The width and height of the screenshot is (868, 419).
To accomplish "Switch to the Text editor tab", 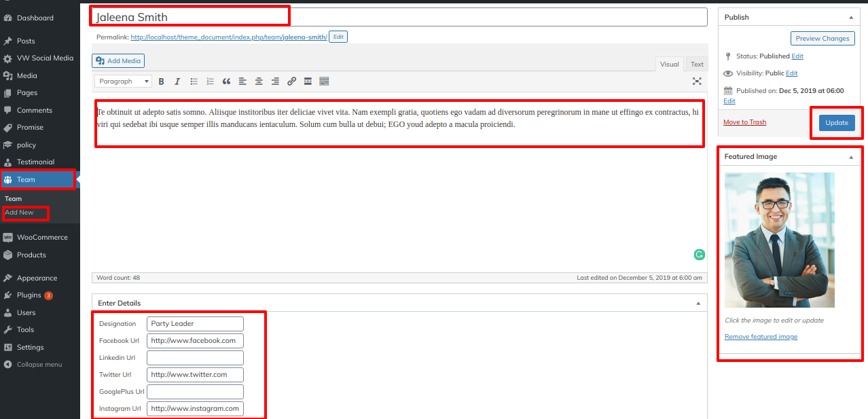I will pyautogui.click(x=697, y=65).
